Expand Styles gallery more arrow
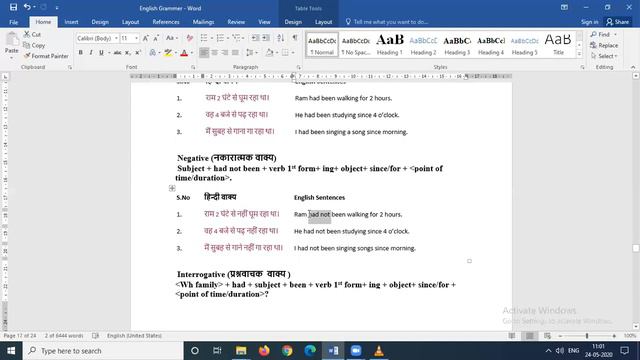 click(579, 53)
